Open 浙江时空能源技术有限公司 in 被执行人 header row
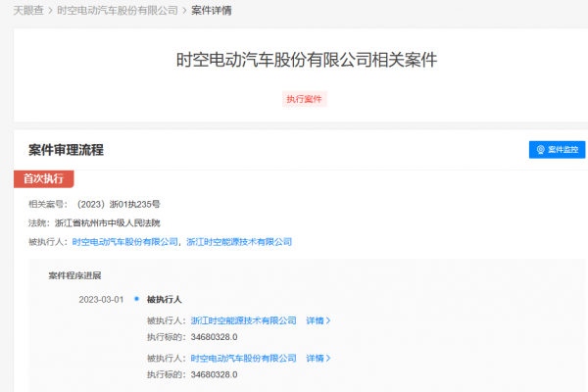Image resolution: width=588 pixels, height=392 pixels. (239, 242)
